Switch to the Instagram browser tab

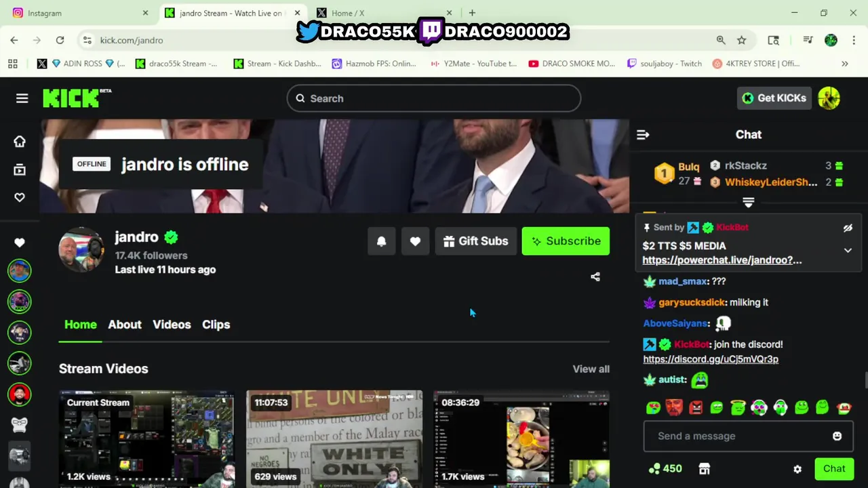click(x=80, y=13)
